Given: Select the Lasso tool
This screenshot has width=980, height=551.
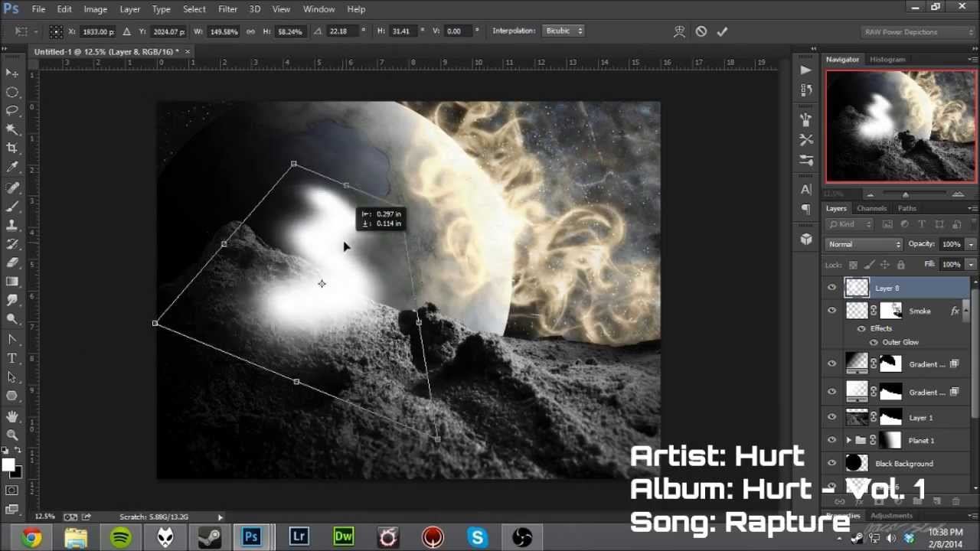Looking at the screenshot, I should [x=12, y=111].
